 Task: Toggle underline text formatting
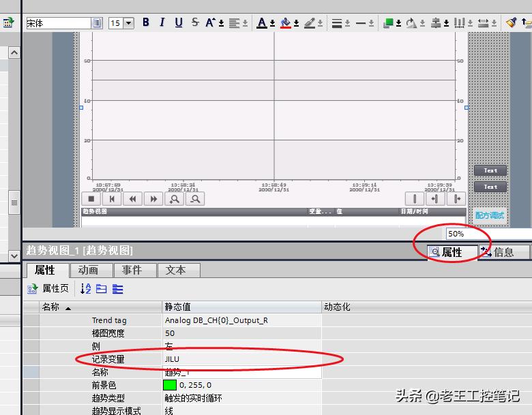[179, 22]
